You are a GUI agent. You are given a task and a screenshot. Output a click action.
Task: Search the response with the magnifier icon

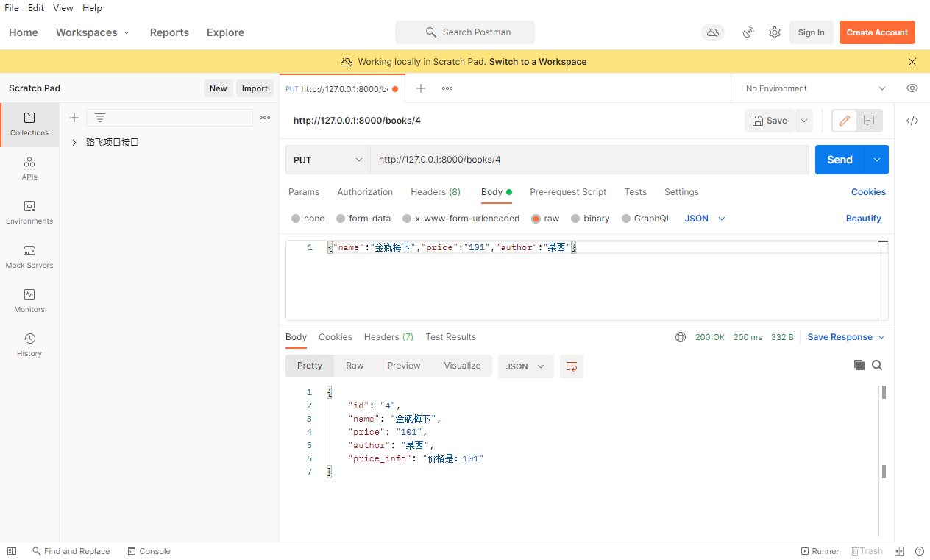pos(877,365)
